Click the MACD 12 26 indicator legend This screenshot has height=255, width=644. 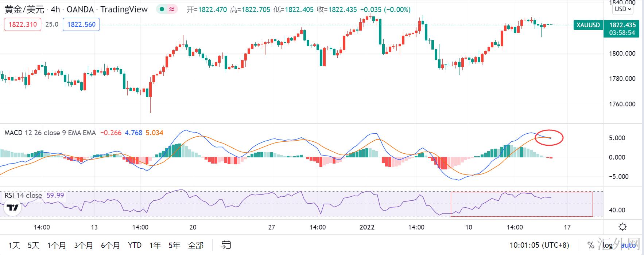[50, 133]
